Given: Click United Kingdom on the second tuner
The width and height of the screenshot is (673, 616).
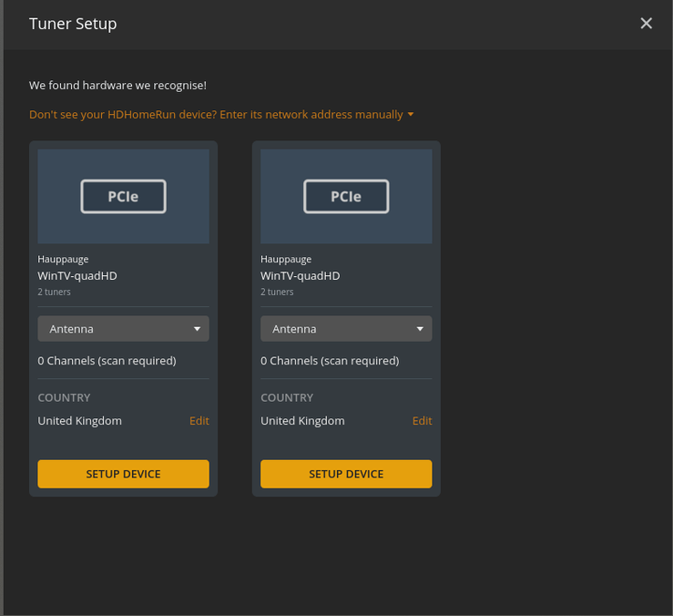Looking at the screenshot, I should click(x=302, y=421).
